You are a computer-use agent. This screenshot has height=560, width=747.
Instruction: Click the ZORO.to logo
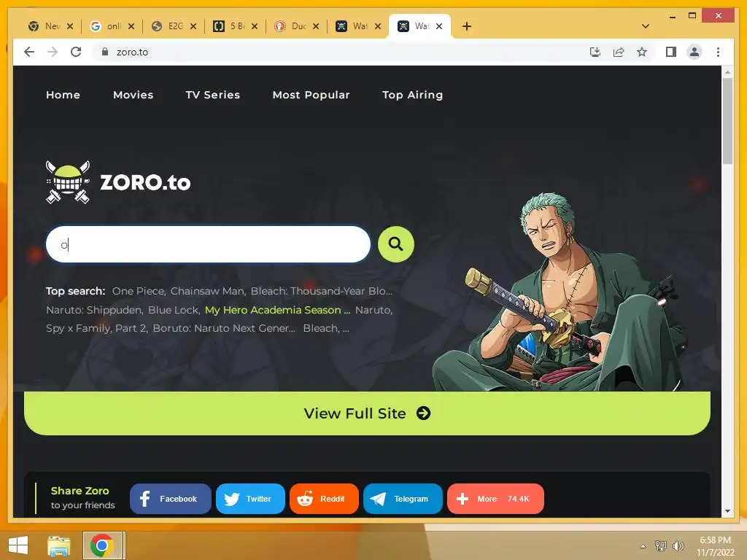[118, 182]
